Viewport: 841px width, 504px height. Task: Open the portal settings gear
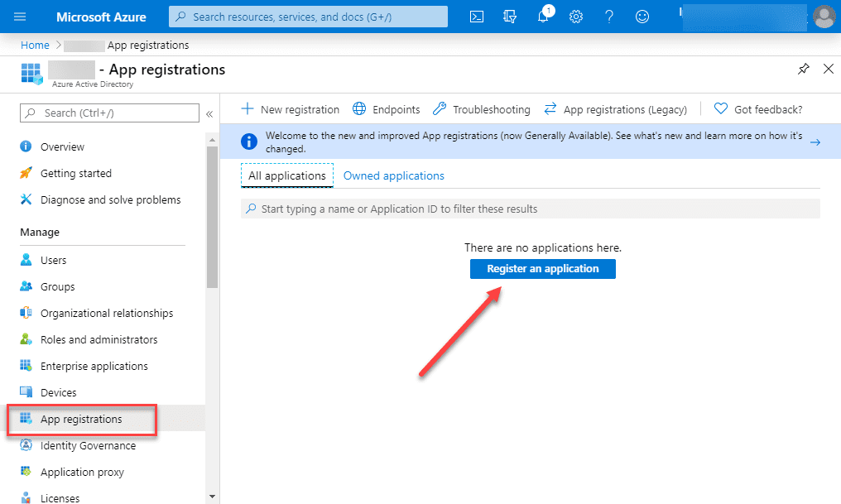[x=576, y=17]
